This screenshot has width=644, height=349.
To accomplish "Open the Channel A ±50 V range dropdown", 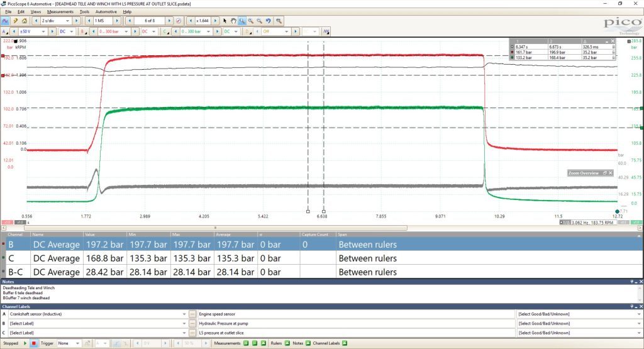I will (43, 31).
